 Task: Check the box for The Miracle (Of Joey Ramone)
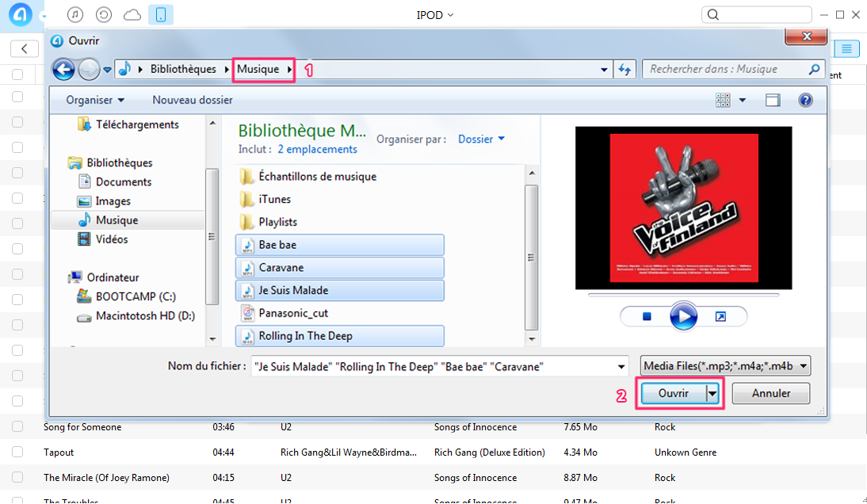[x=17, y=478]
